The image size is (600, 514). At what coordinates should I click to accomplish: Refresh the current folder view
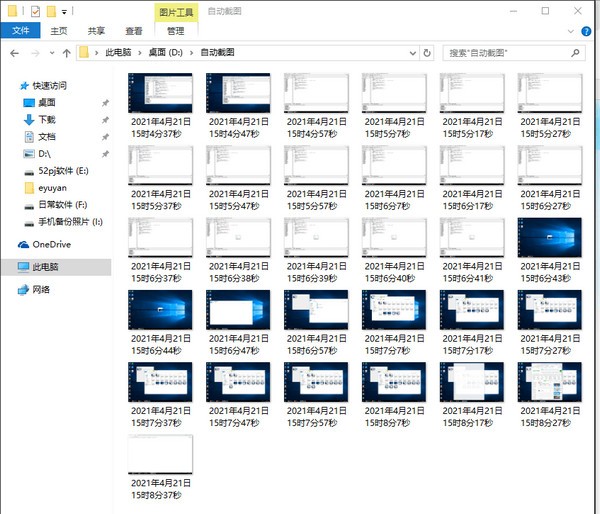click(x=427, y=52)
